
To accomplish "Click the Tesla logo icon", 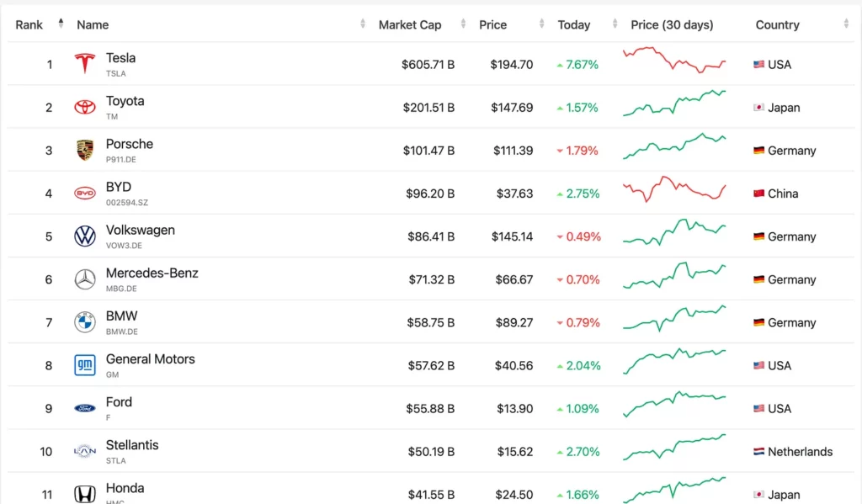I will [85, 64].
